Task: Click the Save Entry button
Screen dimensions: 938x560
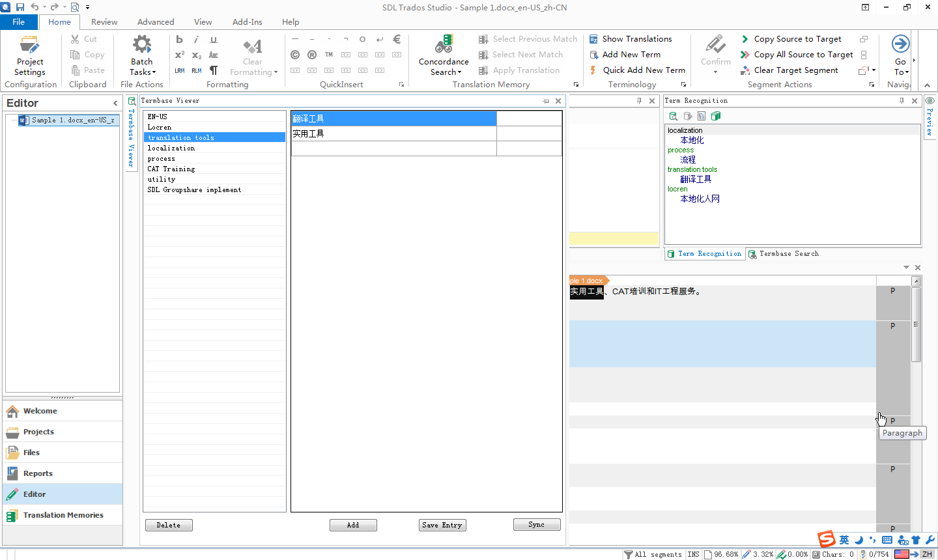Action: (x=442, y=525)
